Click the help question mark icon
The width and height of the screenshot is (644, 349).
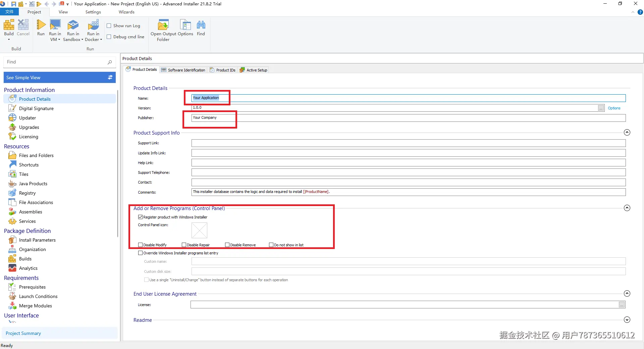click(x=640, y=12)
